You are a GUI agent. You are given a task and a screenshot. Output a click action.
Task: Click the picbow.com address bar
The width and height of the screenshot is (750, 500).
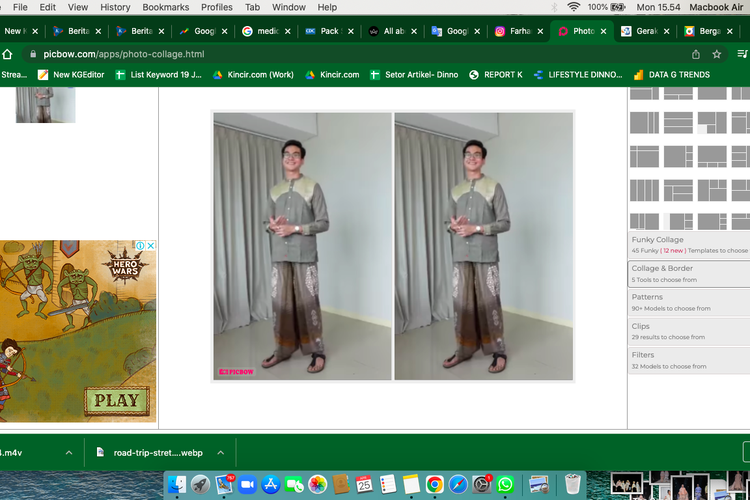point(300,54)
